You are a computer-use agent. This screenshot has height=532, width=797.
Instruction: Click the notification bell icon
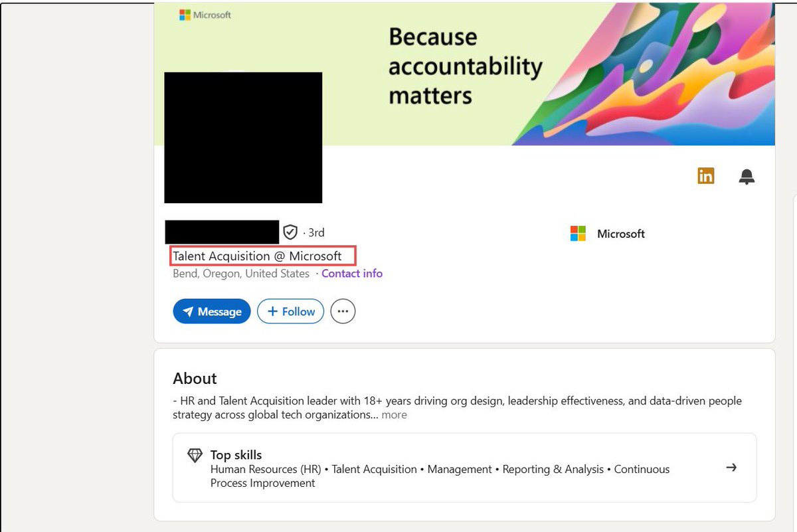coord(747,177)
